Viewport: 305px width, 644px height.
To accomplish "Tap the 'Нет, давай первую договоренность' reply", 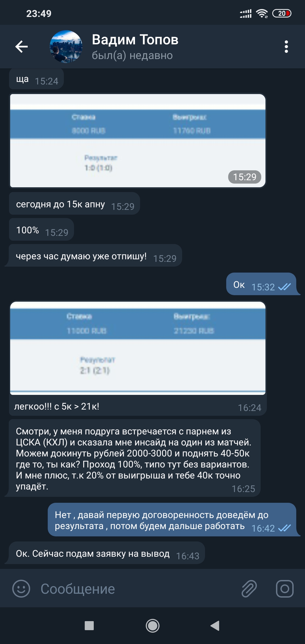I will click(x=172, y=520).
